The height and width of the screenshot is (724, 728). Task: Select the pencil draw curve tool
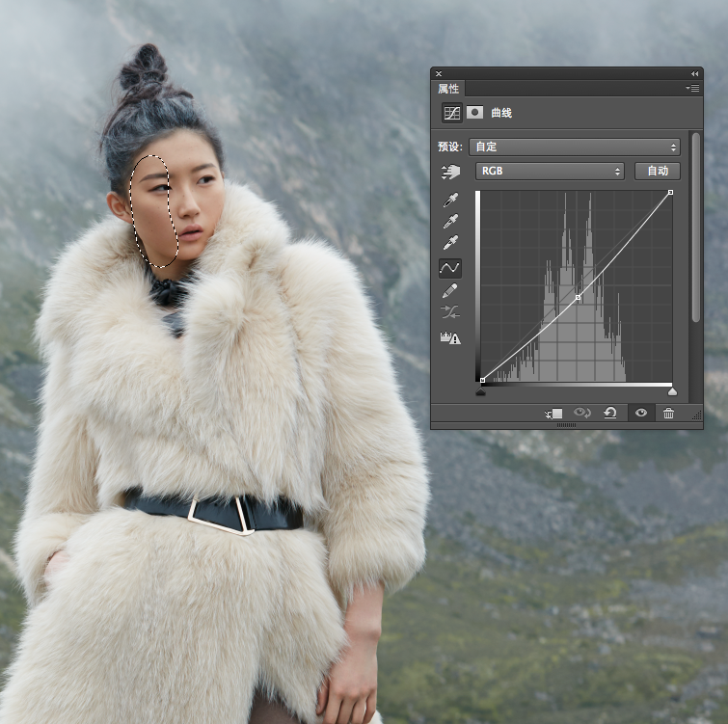(450, 290)
